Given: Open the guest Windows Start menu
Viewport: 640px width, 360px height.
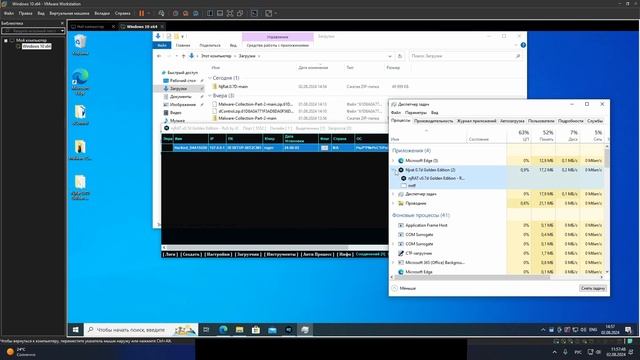Looking at the screenshot, I should 76,330.
